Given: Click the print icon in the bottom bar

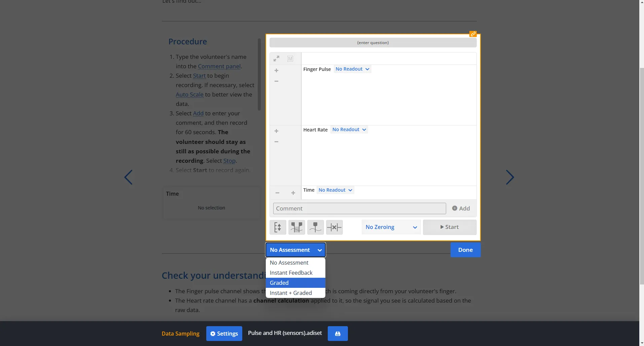Looking at the screenshot, I should (x=337, y=333).
